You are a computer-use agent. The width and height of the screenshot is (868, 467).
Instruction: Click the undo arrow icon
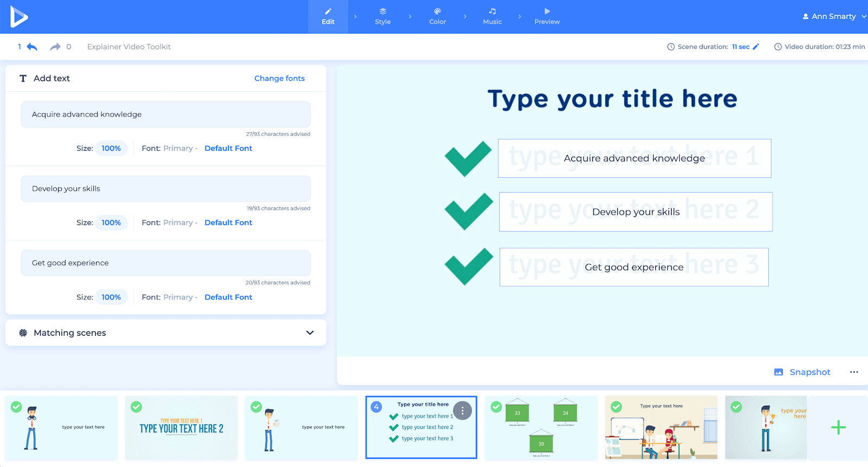32,47
